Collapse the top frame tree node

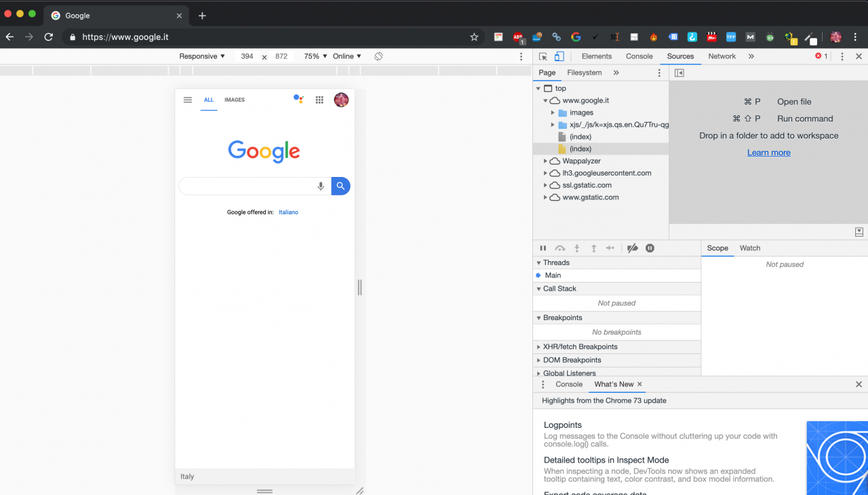point(538,88)
